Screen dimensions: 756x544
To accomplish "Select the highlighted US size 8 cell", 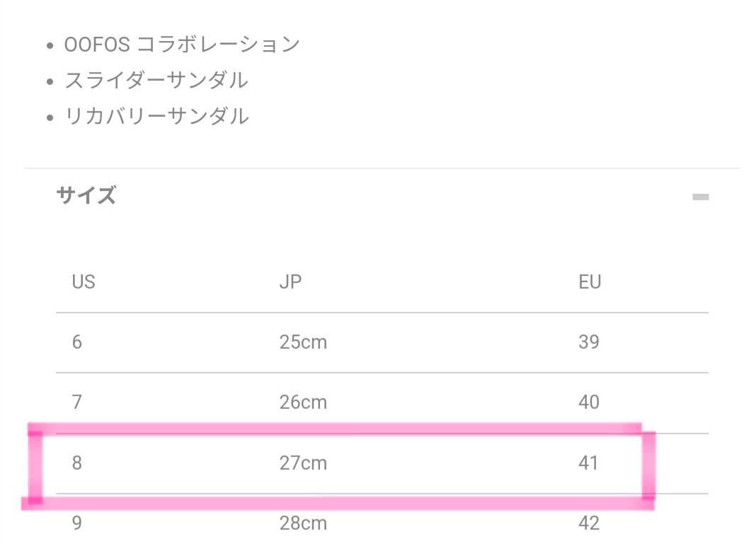I will [76, 463].
